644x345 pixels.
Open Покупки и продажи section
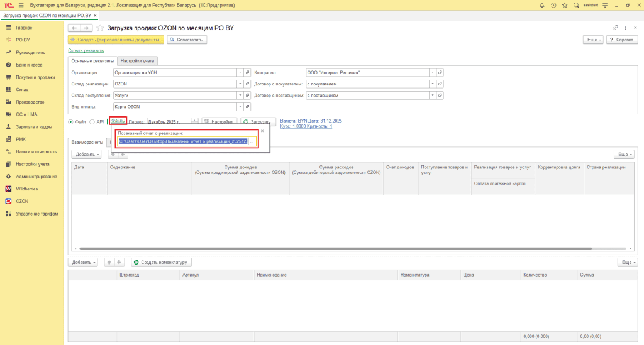click(35, 77)
